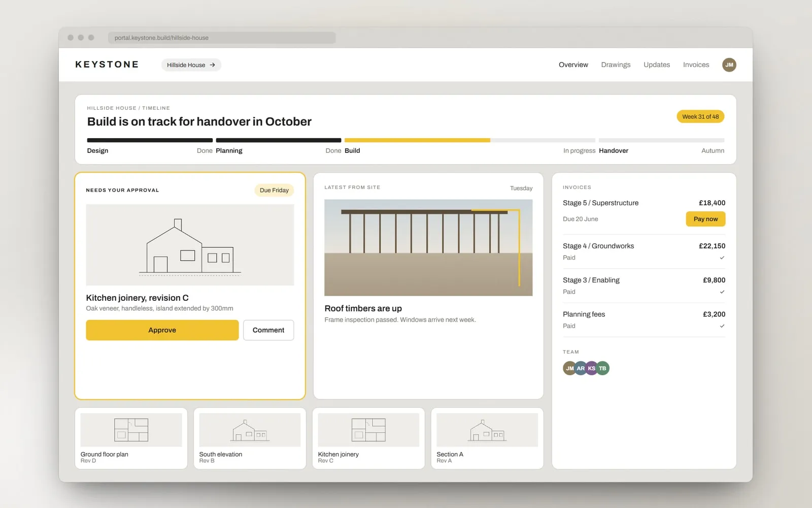
Task: Click the Build phase progress bar
Action: click(x=470, y=140)
